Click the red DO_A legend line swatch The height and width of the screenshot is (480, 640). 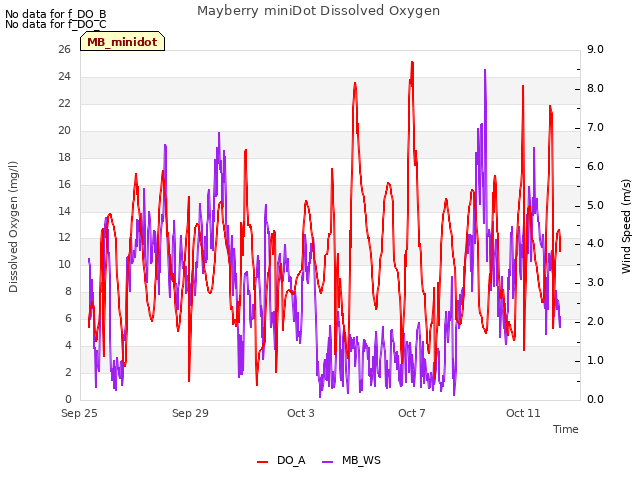[x=262, y=462]
